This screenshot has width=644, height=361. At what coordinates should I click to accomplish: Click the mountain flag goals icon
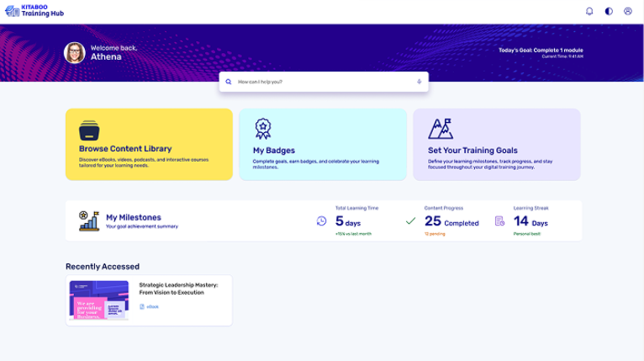[440, 128]
